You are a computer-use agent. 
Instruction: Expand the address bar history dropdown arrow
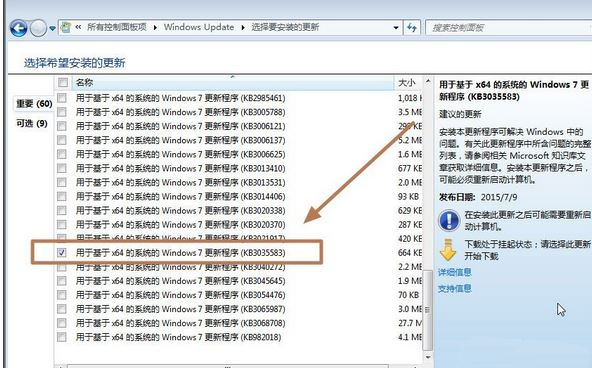point(395,28)
